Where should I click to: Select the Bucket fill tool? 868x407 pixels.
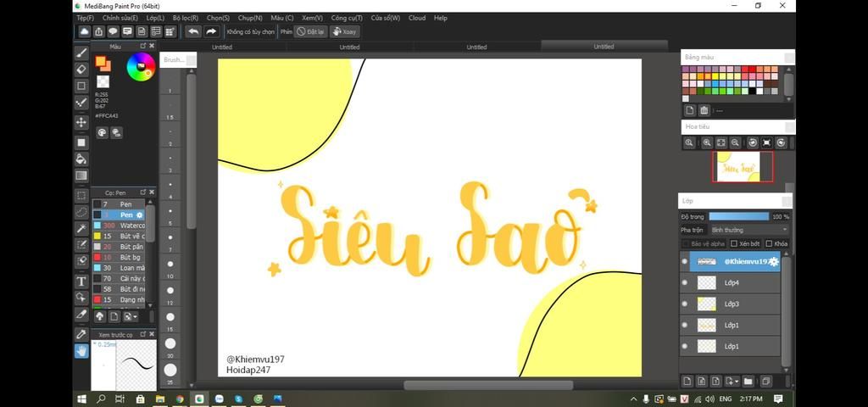click(81, 159)
